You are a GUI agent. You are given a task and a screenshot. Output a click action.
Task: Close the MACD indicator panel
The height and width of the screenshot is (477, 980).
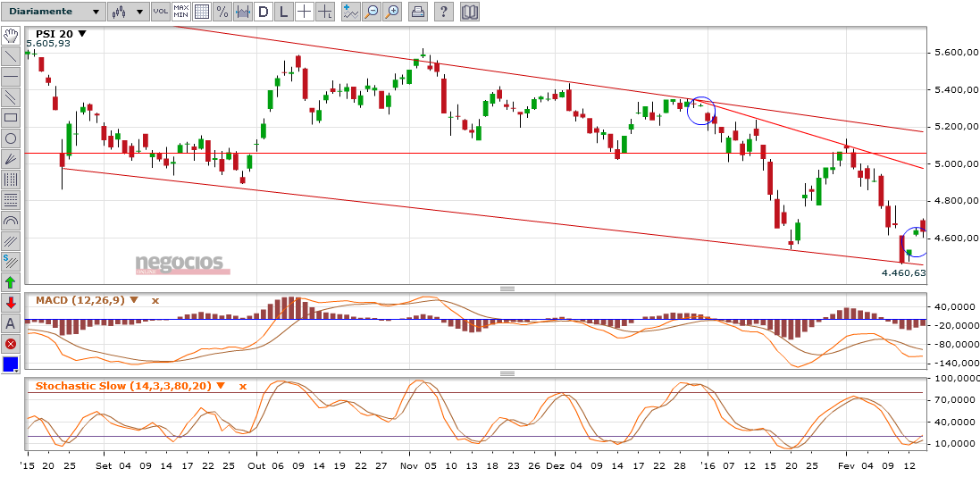(x=155, y=300)
